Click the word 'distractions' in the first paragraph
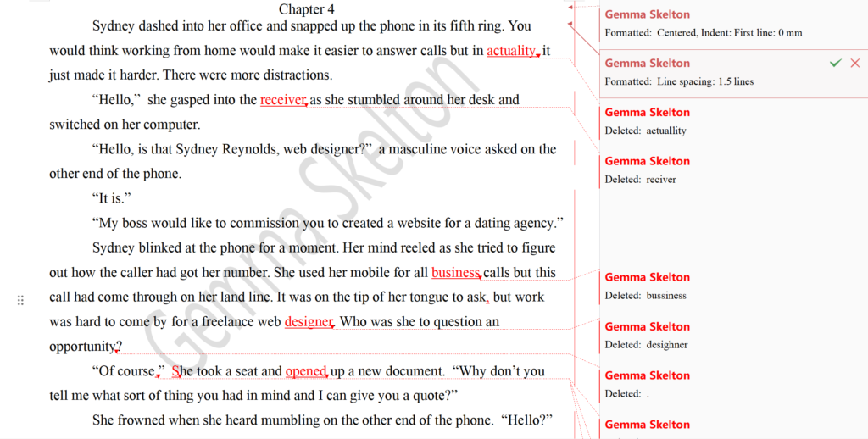 pyautogui.click(x=297, y=75)
